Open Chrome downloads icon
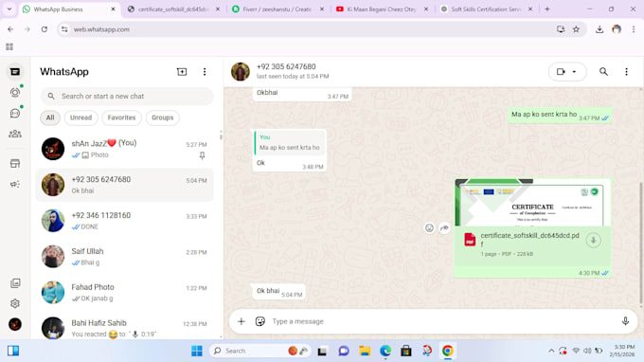 pyautogui.click(x=599, y=29)
